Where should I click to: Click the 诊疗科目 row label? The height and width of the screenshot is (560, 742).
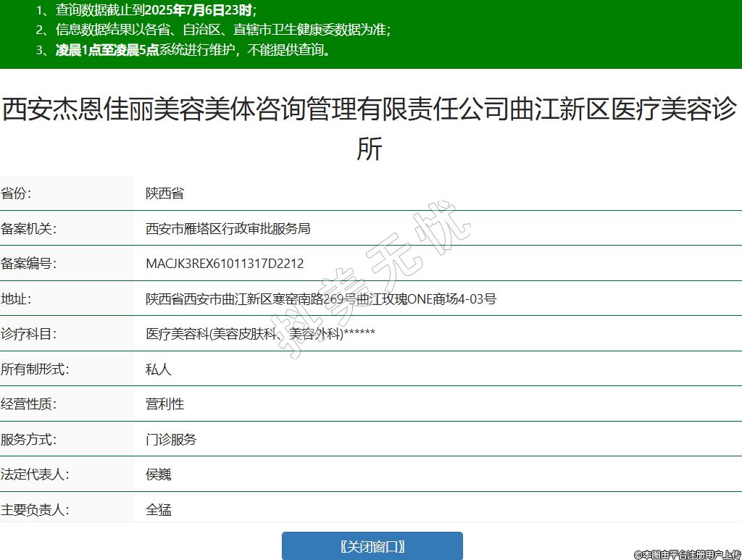point(29,334)
